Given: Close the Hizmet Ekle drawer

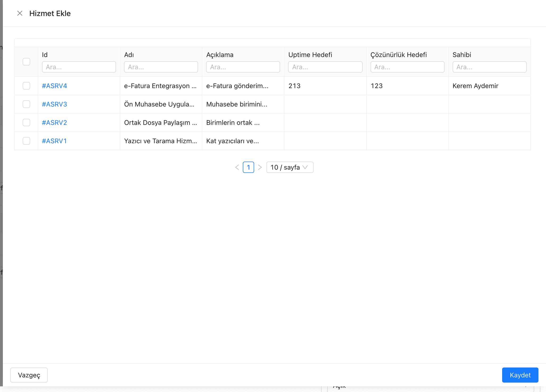Looking at the screenshot, I should tap(20, 13).
